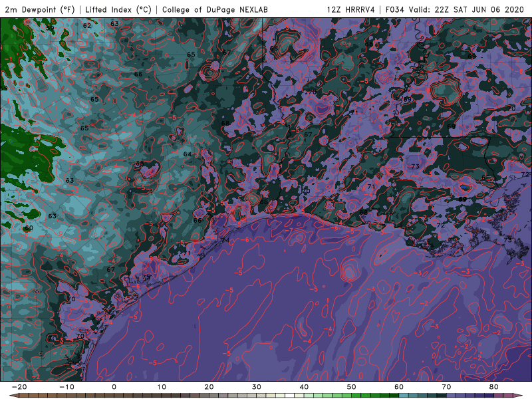Viewport: 532px width, 399px height.
Task: Click the "0" color scale label
Action: pyautogui.click(x=114, y=387)
